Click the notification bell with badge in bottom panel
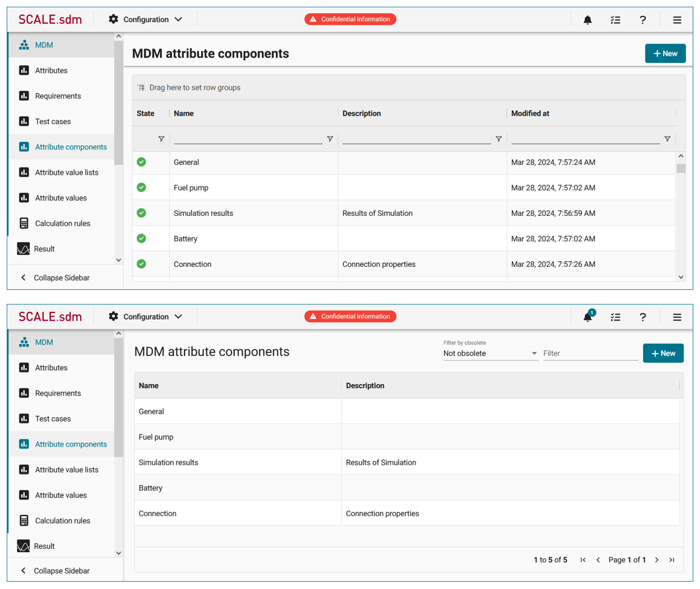 (x=588, y=317)
